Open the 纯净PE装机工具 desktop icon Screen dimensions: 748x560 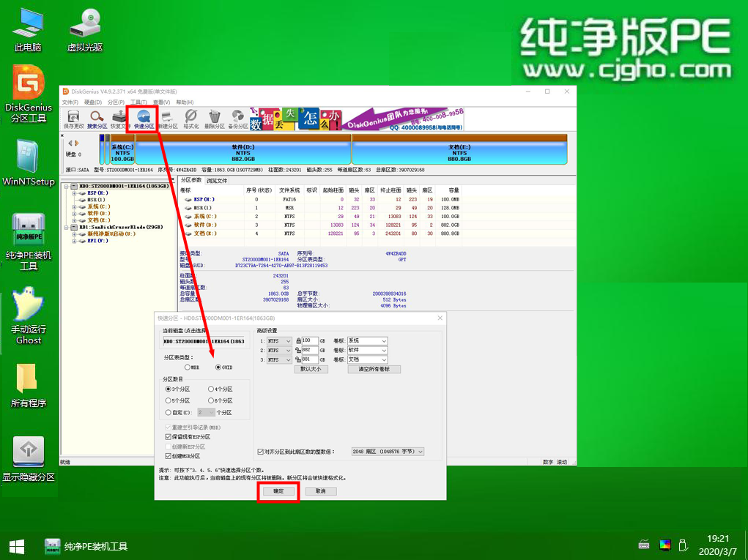click(x=28, y=242)
